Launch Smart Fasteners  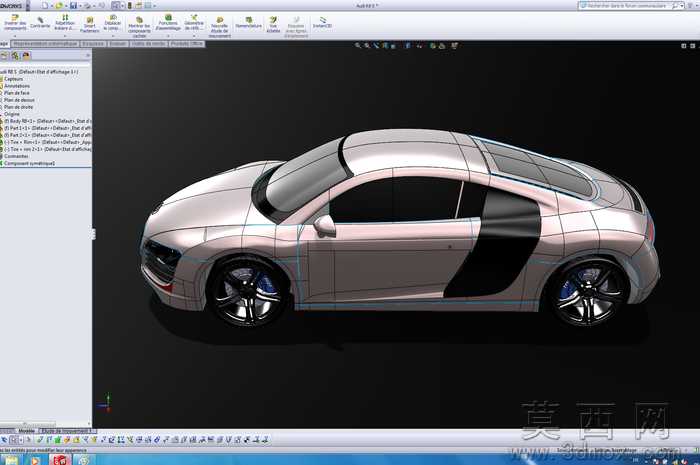coord(90,24)
